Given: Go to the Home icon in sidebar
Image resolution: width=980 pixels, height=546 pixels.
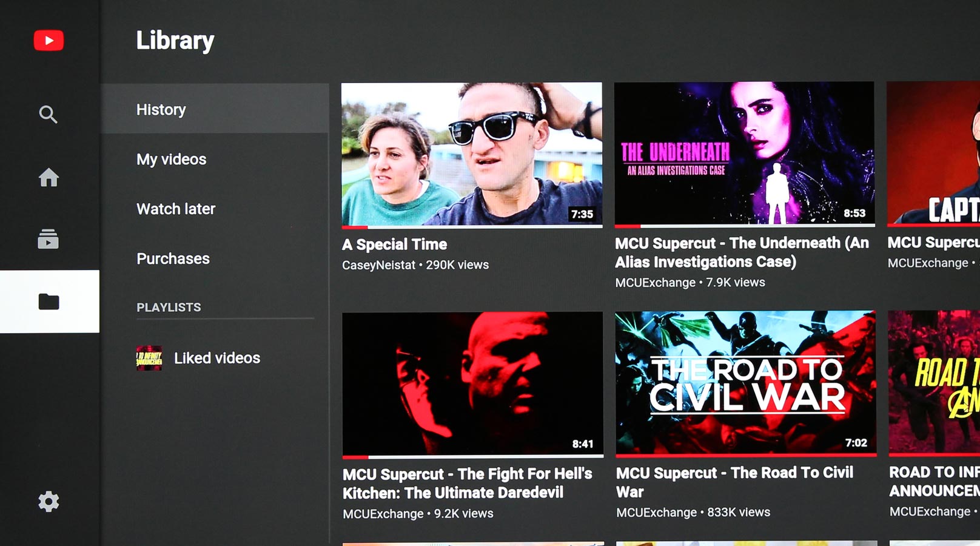Looking at the screenshot, I should [x=49, y=177].
